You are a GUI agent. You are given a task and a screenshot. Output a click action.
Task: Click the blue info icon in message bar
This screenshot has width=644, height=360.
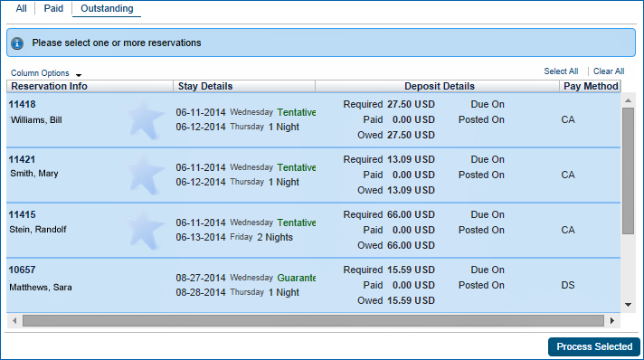click(x=17, y=43)
